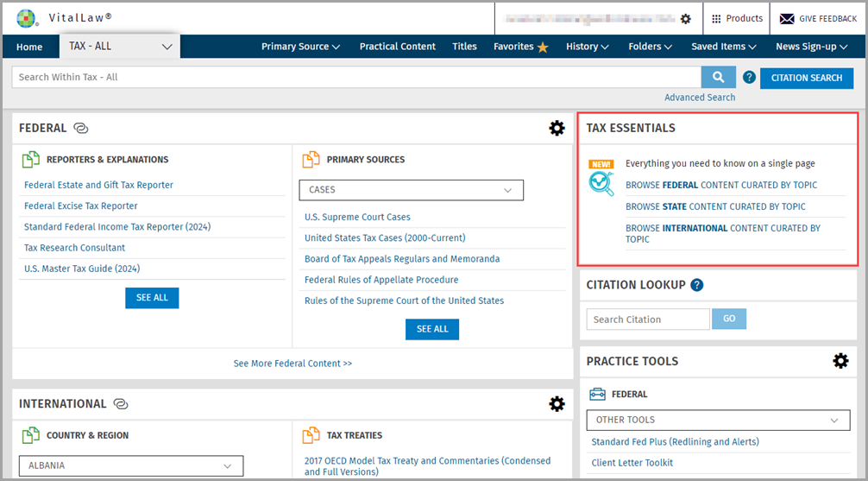The image size is (868, 481).
Task: Click link icon beside INTERNATIONAL heading
Action: [121, 404]
